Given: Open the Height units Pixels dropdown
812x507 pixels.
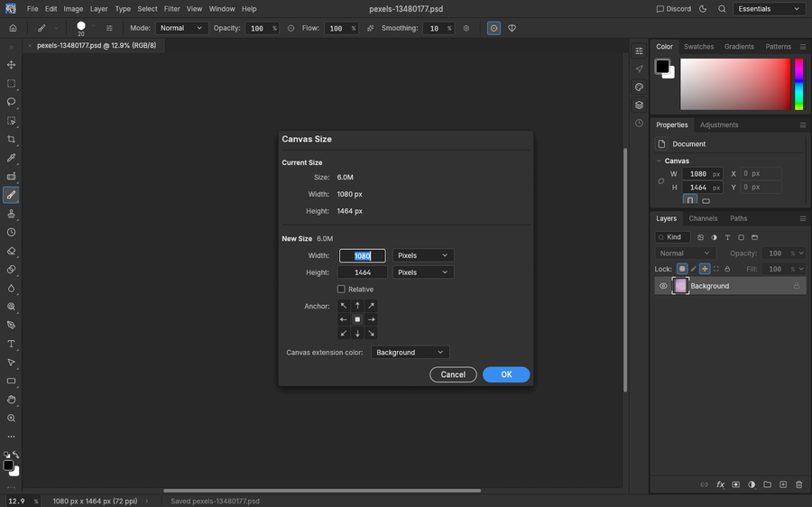Looking at the screenshot, I should [423, 272].
